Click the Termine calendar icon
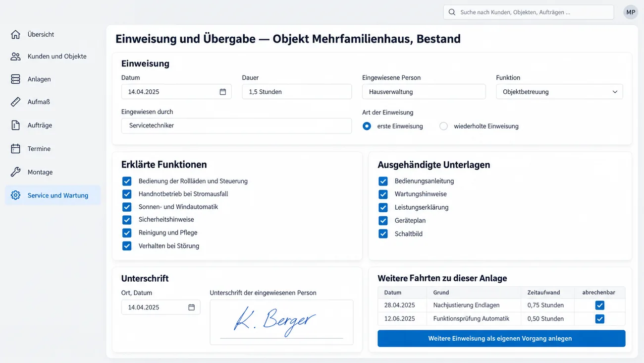The image size is (644, 363). (15, 149)
